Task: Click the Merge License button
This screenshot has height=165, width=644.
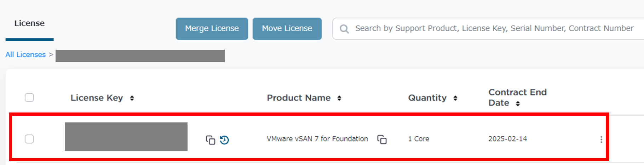Action: point(212,28)
